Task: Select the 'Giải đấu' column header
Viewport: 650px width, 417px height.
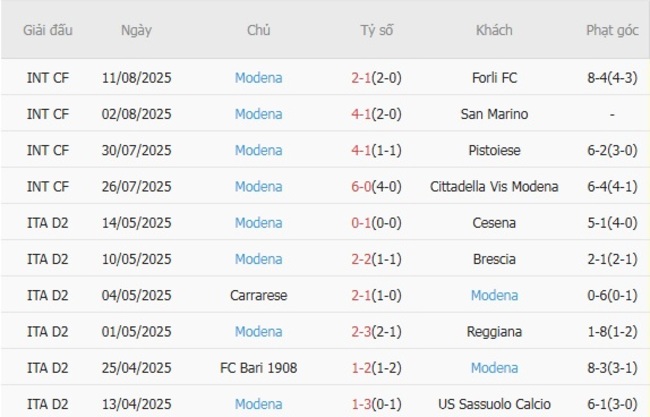Action: point(48,31)
